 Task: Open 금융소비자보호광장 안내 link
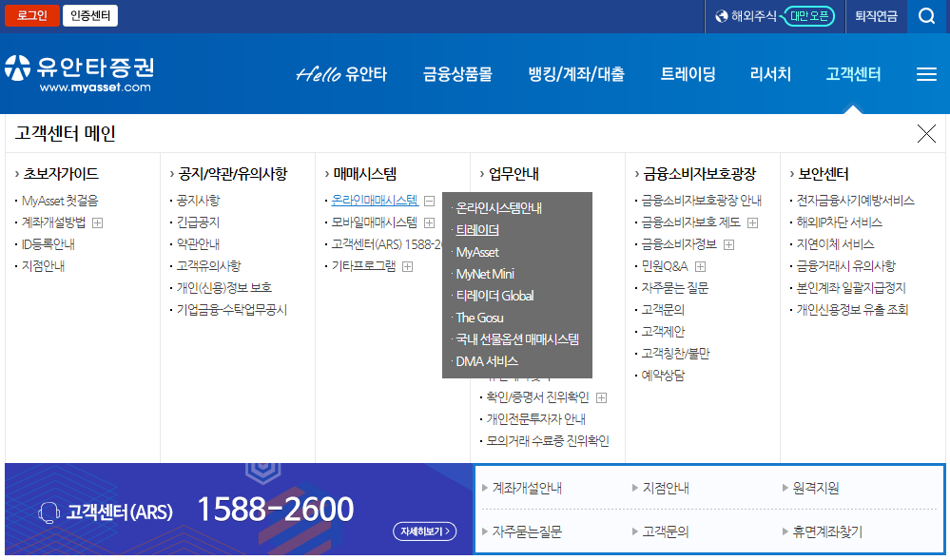[x=702, y=201]
